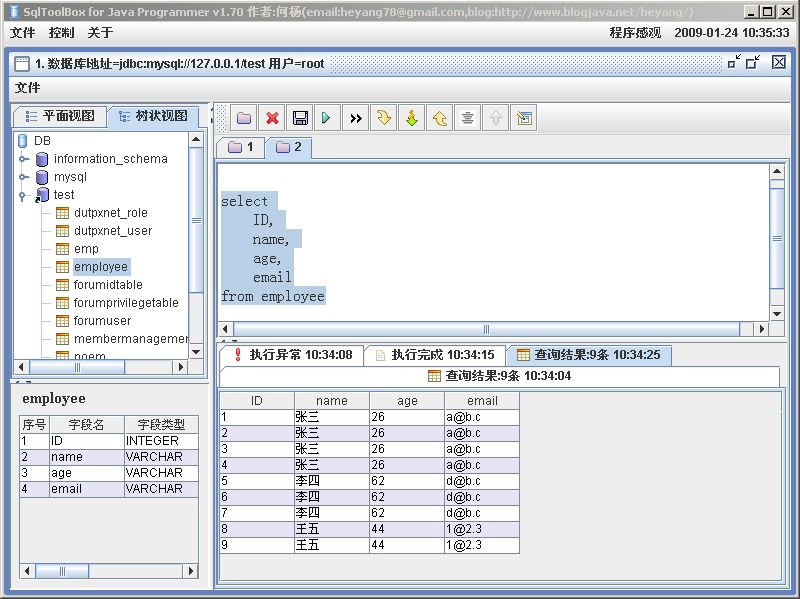Image resolution: width=800 pixels, height=599 pixels.
Task: Click the green downward arrow toolbar icon
Action: pos(412,118)
